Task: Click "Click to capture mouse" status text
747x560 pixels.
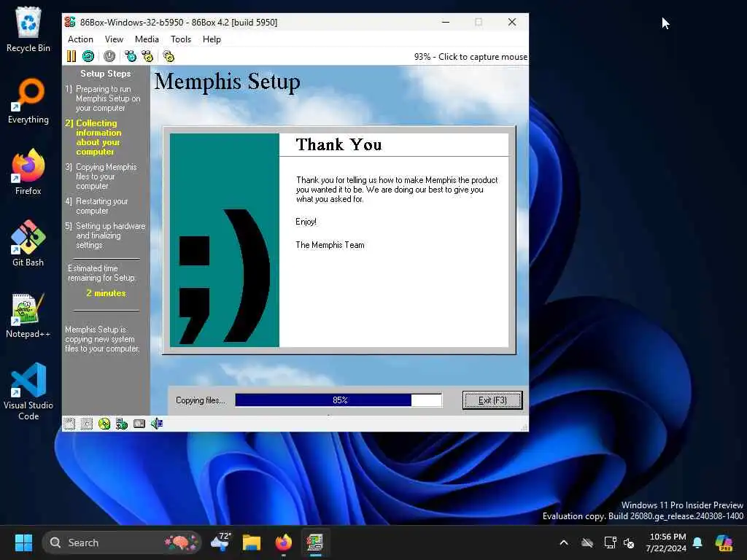Action: [x=483, y=57]
